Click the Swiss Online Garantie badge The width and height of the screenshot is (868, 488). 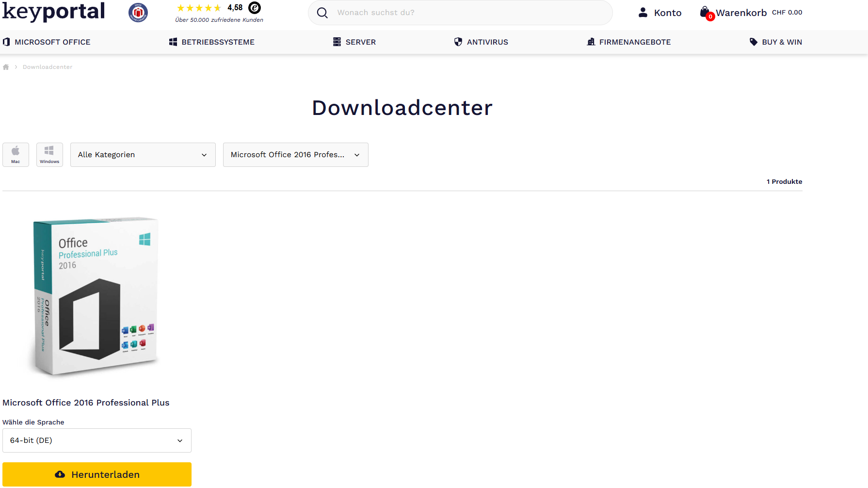pyautogui.click(x=138, y=13)
